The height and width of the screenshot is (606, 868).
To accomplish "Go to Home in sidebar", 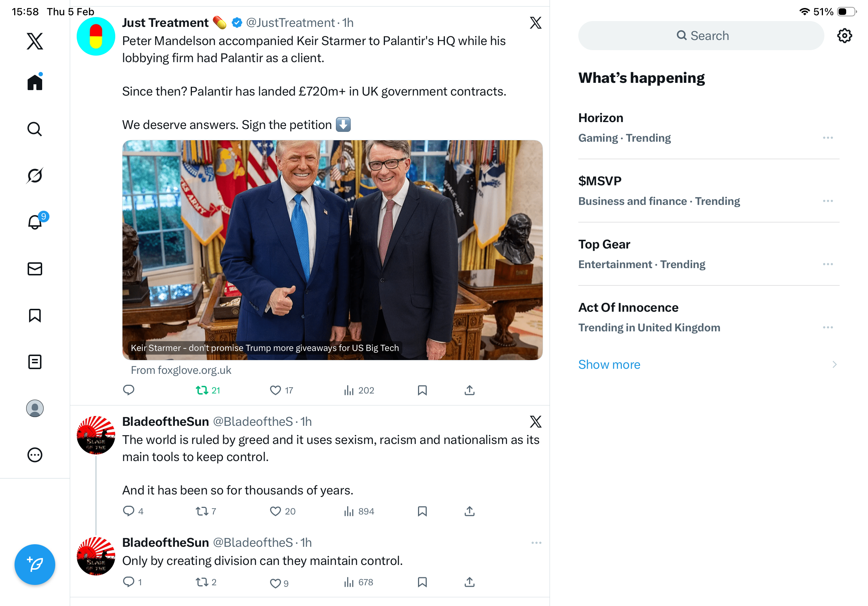I will (x=35, y=82).
